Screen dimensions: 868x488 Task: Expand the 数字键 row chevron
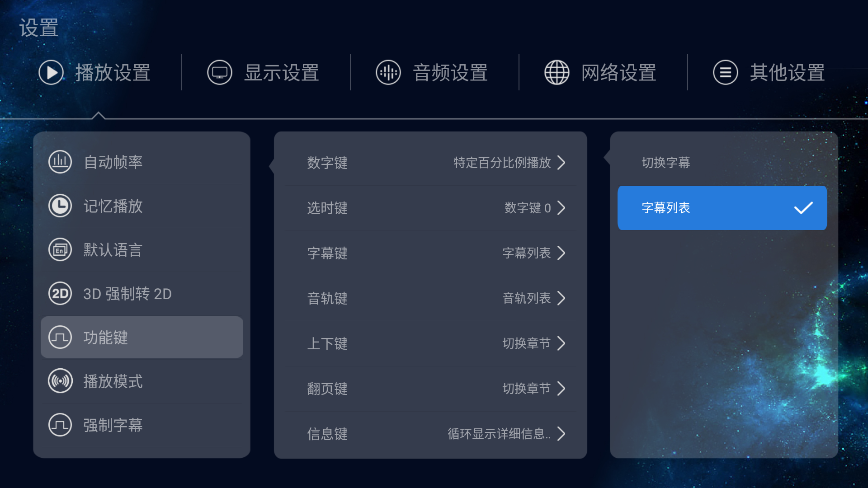[x=561, y=163]
